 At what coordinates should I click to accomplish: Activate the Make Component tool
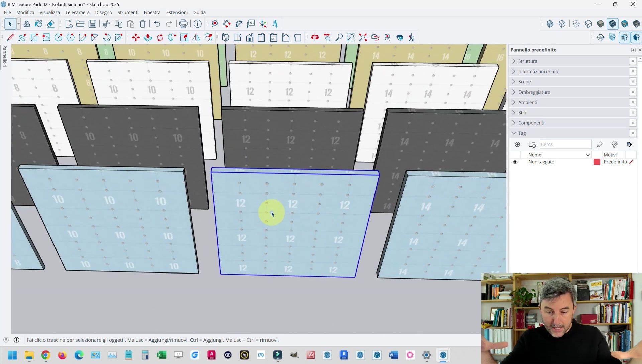[27, 24]
